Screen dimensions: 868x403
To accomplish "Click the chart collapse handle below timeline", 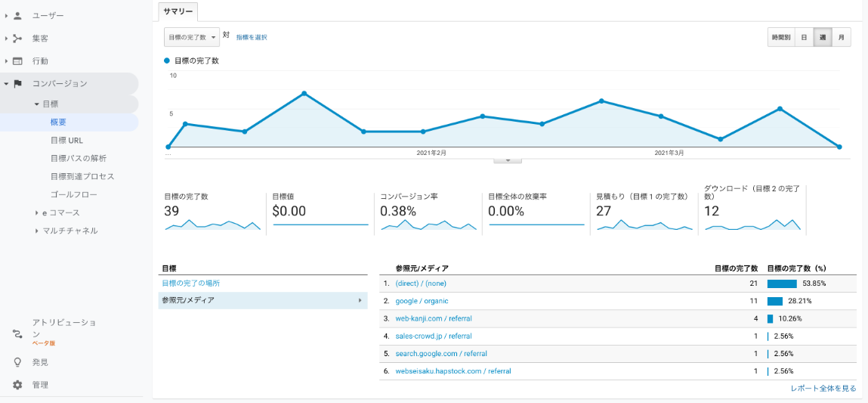I will [x=508, y=160].
